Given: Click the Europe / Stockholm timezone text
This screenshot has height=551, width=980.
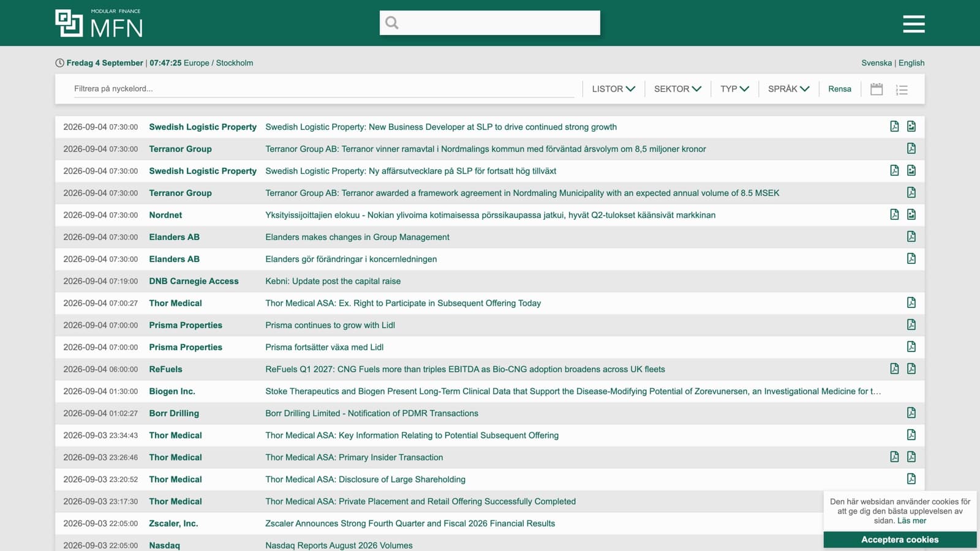Looking at the screenshot, I should [218, 63].
